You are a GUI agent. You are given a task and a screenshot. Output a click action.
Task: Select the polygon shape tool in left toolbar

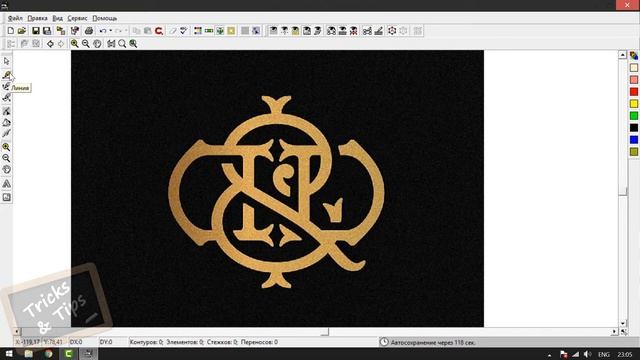coord(7,122)
